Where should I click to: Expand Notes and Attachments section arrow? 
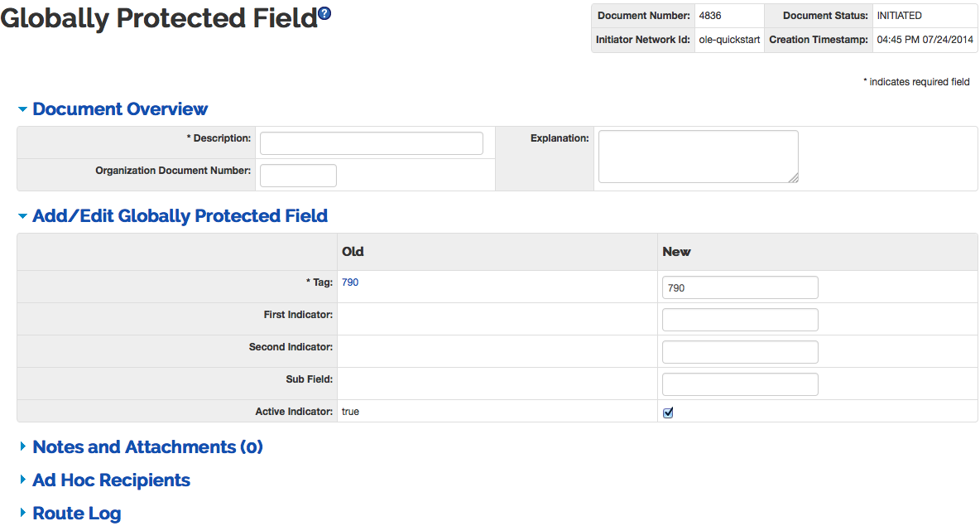point(22,447)
